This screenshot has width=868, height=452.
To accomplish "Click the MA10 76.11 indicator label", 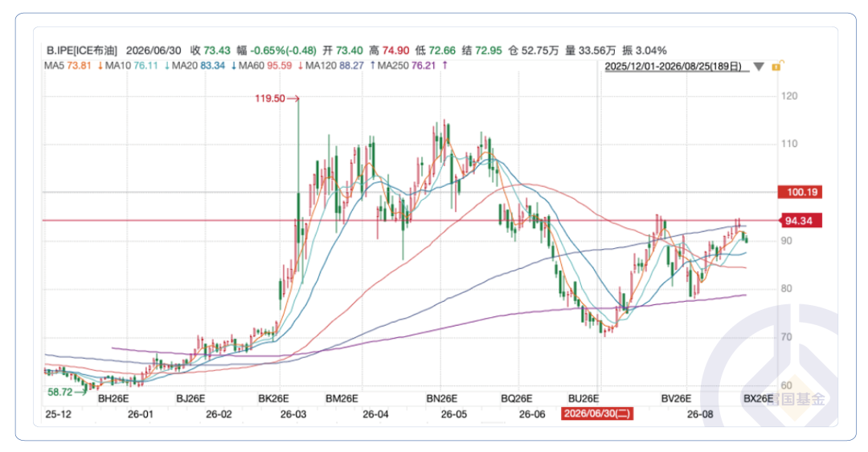I will click(132, 66).
